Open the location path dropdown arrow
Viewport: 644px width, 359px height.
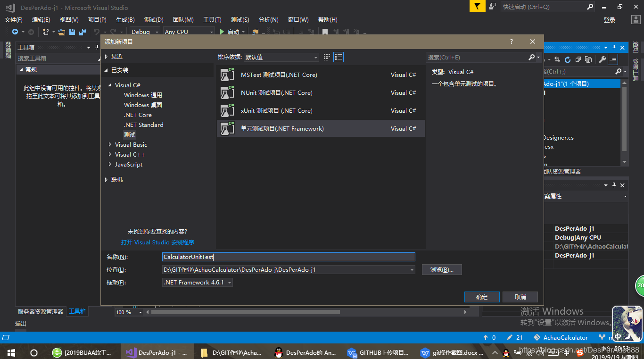(412, 270)
